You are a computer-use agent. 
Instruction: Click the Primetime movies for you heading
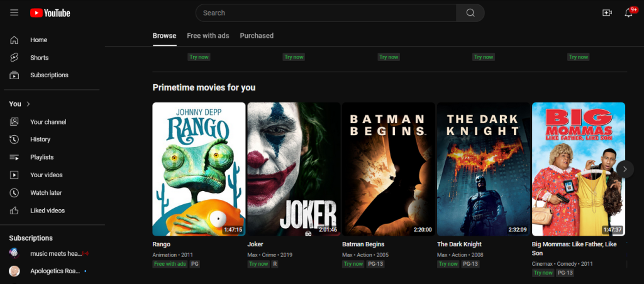click(x=204, y=87)
